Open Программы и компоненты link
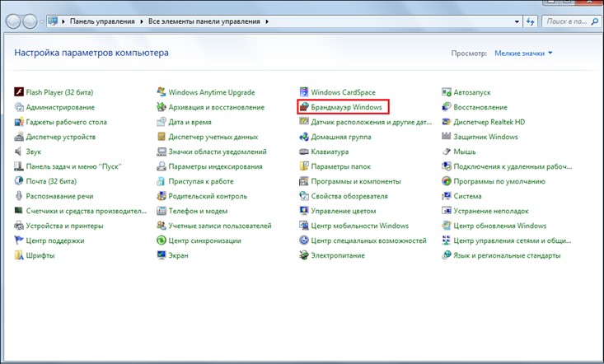This screenshot has width=604, height=364. (355, 181)
